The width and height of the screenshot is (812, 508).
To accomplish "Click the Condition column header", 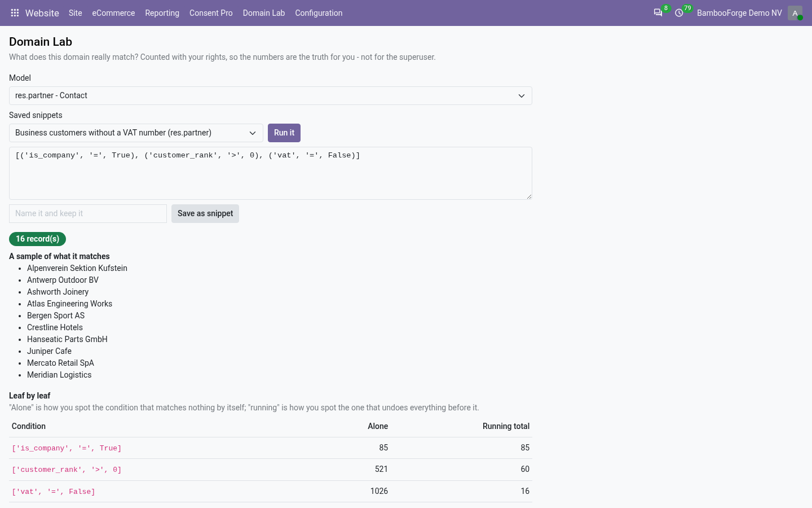I will 29,426.
